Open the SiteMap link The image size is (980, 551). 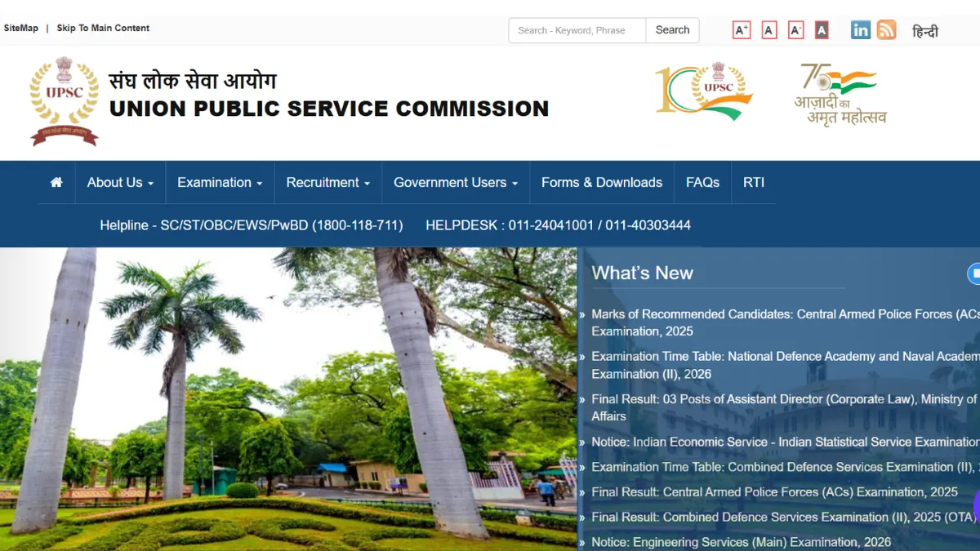[x=21, y=28]
